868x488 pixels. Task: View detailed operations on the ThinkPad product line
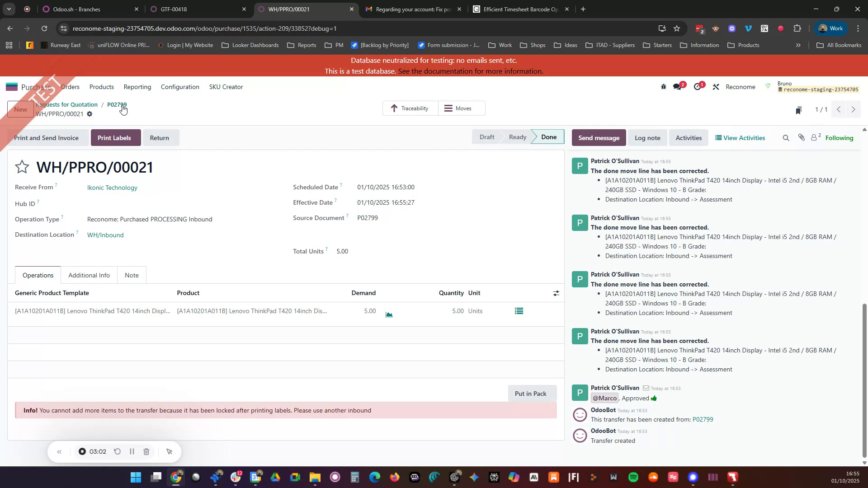coord(519,311)
